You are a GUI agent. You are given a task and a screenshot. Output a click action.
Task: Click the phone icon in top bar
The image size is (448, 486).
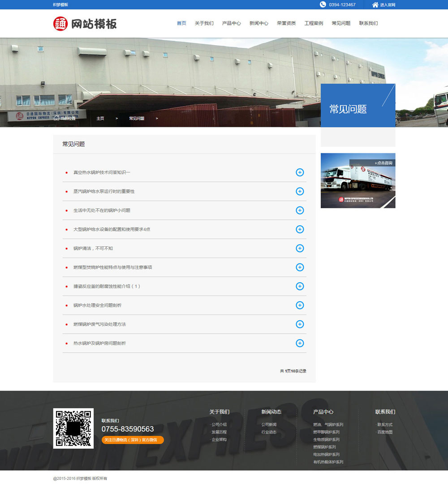pyautogui.click(x=323, y=4)
